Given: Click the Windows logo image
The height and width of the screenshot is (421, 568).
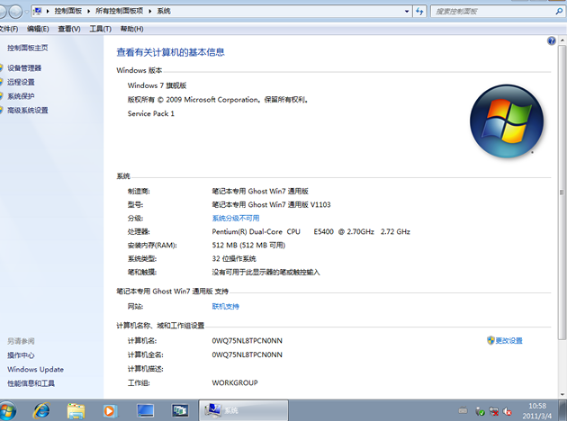Looking at the screenshot, I should [506, 121].
